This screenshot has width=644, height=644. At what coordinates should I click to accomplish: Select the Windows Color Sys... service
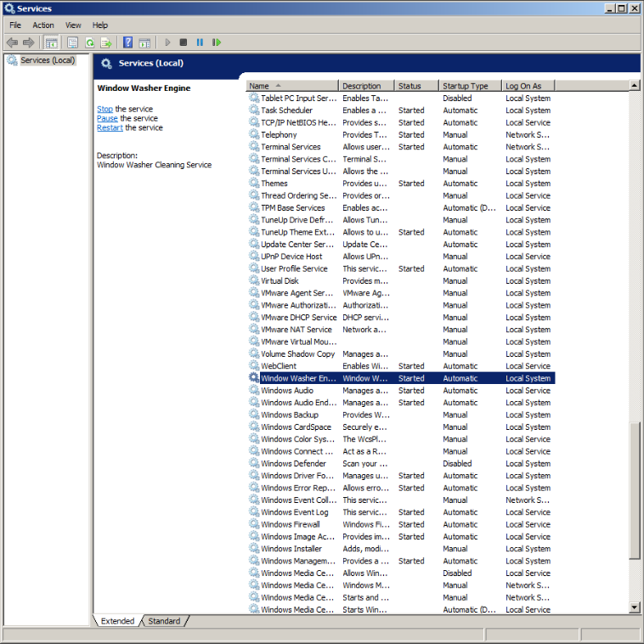pyautogui.click(x=401, y=439)
